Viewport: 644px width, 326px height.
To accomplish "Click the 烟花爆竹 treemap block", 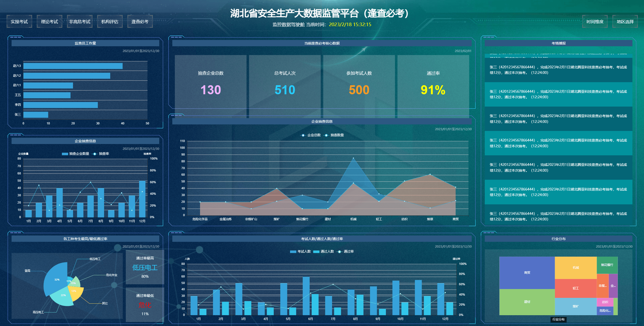I will pos(607,265).
